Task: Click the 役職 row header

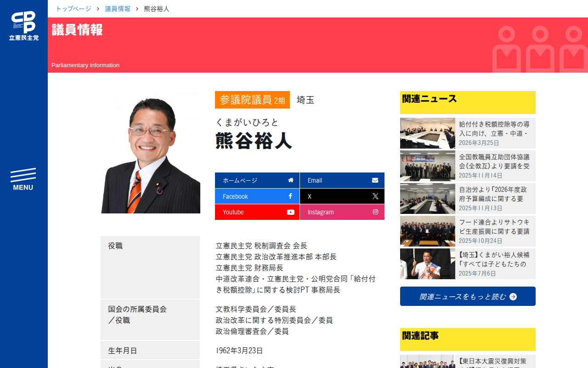Action: [x=150, y=267]
